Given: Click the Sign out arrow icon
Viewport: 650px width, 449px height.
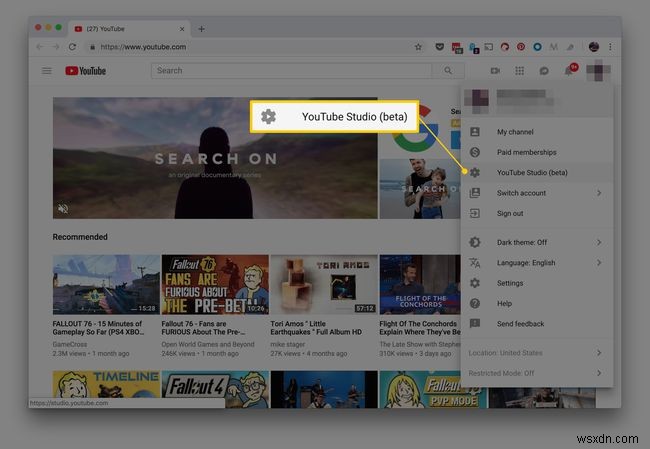Looking at the screenshot, I should tap(475, 214).
